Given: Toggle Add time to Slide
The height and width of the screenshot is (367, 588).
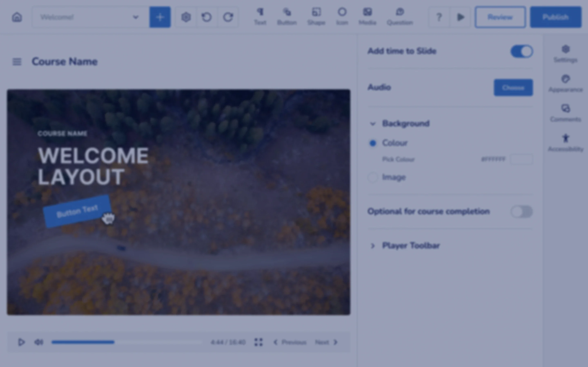Looking at the screenshot, I should tap(521, 51).
